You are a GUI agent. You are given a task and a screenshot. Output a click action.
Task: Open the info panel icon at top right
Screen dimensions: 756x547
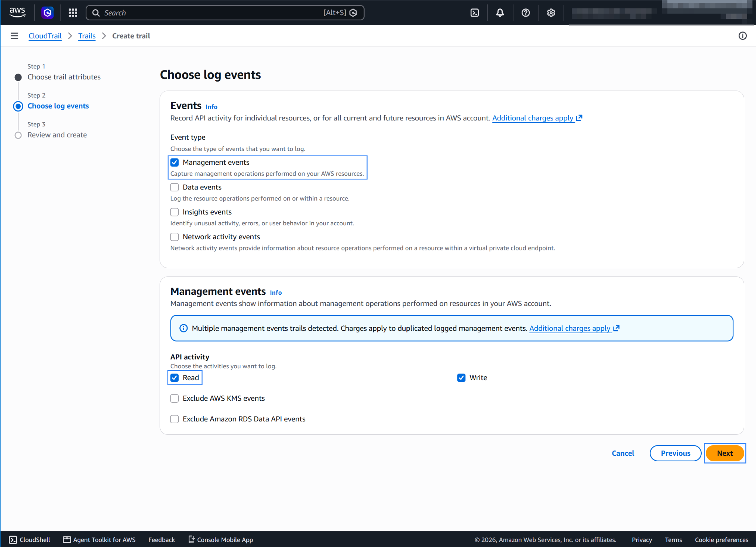[742, 36]
